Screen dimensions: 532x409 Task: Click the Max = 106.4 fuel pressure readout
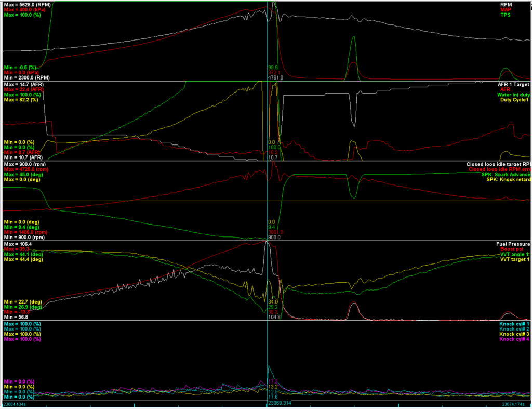tap(18, 244)
